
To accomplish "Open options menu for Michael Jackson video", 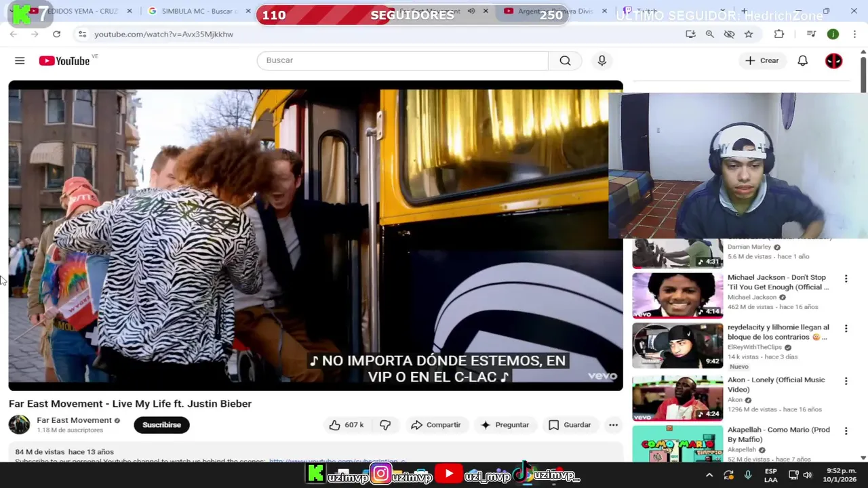I will (x=846, y=279).
